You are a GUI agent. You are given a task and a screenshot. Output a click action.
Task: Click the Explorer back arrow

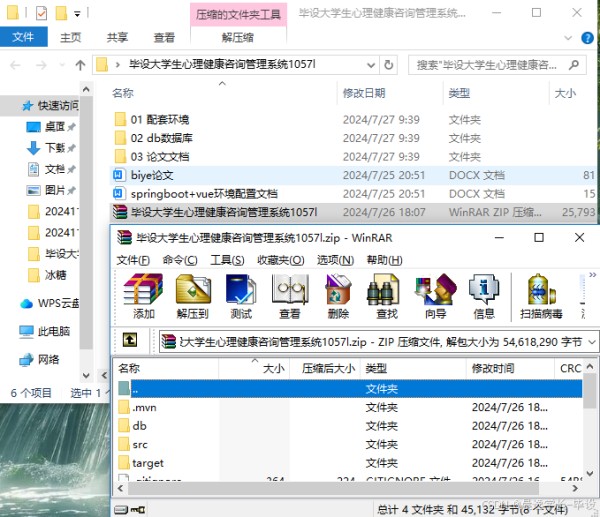tap(15, 65)
